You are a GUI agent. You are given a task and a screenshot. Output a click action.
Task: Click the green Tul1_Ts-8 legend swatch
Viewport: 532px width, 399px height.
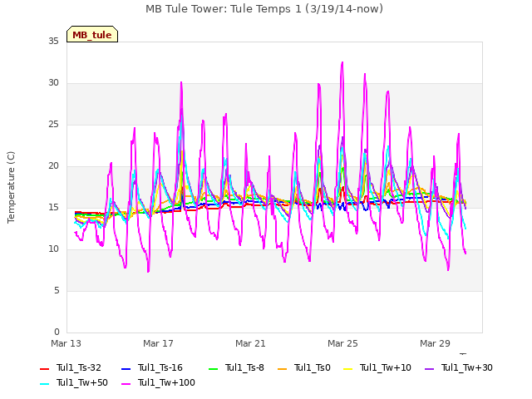pyautogui.click(x=213, y=369)
